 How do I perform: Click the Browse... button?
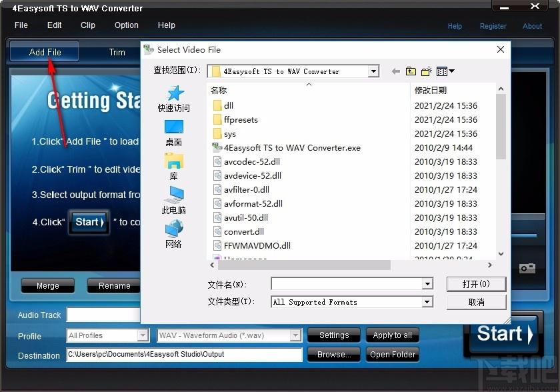[x=334, y=355]
